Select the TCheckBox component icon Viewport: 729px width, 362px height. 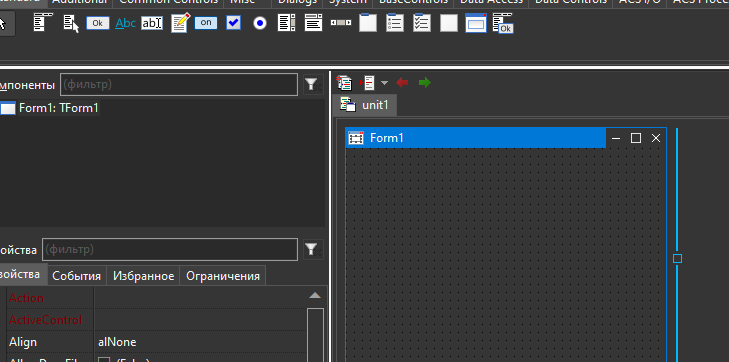233,23
